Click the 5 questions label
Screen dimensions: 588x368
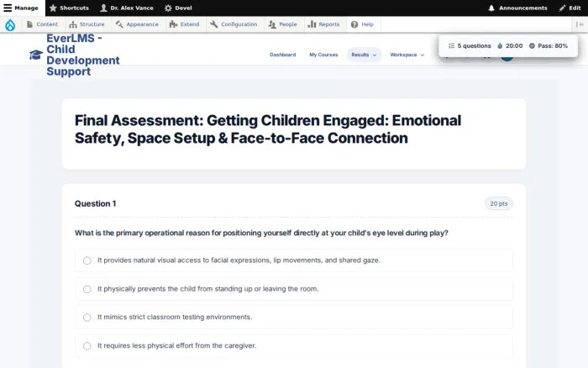click(474, 45)
